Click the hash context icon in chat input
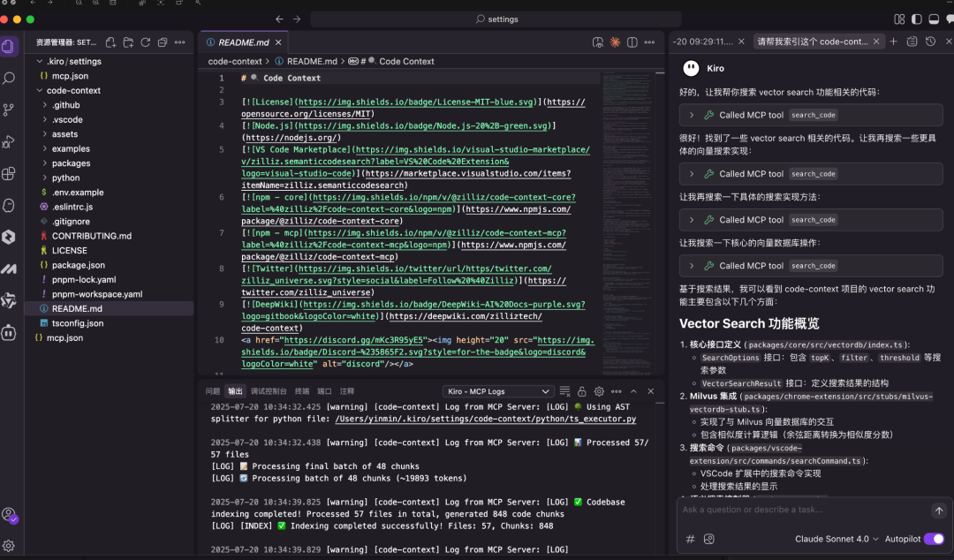Image resolution: width=954 pixels, height=560 pixels. click(690, 539)
